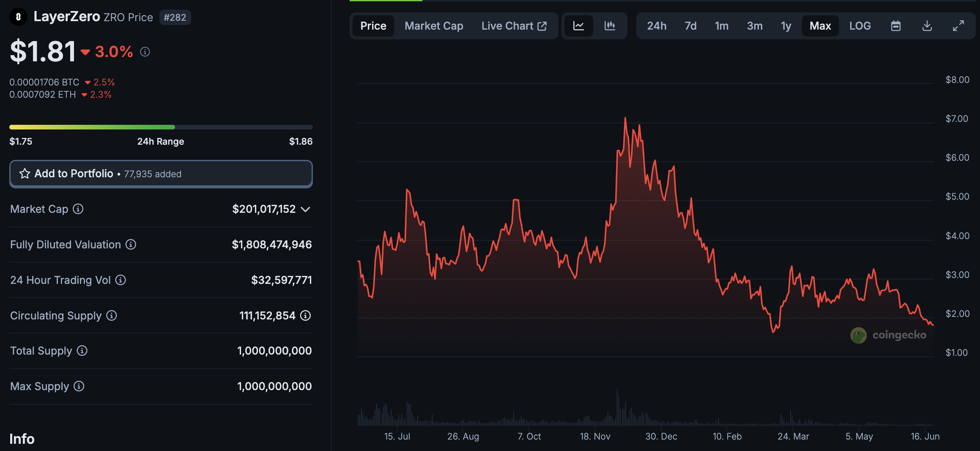Viewport: 980px width, 451px height.
Task: Download chart data icon
Action: point(927,26)
